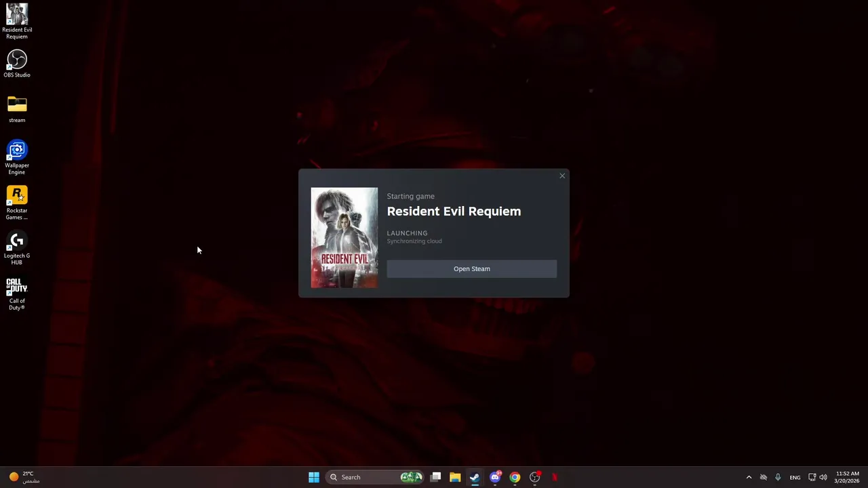This screenshot has width=868, height=488.
Task: Click the network connection tray icon
Action: click(812, 477)
